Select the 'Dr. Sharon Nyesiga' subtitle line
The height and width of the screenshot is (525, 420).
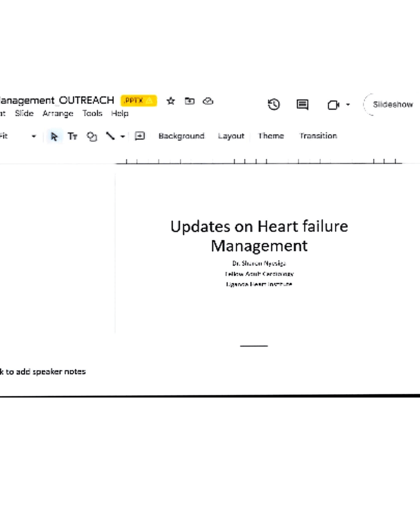[259, 263]
